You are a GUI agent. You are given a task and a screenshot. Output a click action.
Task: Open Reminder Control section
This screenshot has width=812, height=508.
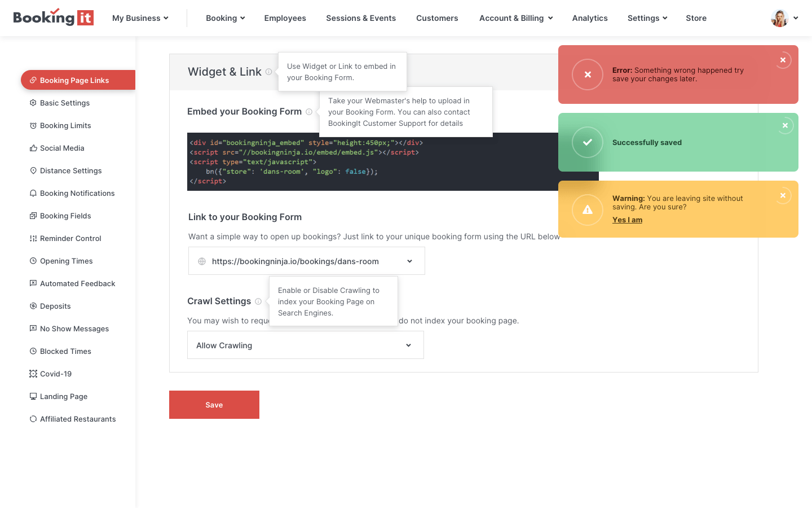(70, 238)
